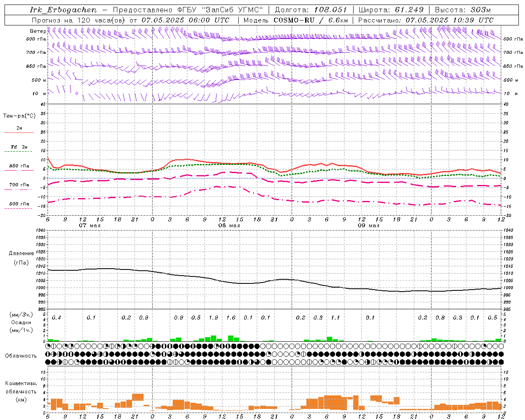
Task: Click the 08 мая date label
Action: pyautogui.click(x=229, y=226)
